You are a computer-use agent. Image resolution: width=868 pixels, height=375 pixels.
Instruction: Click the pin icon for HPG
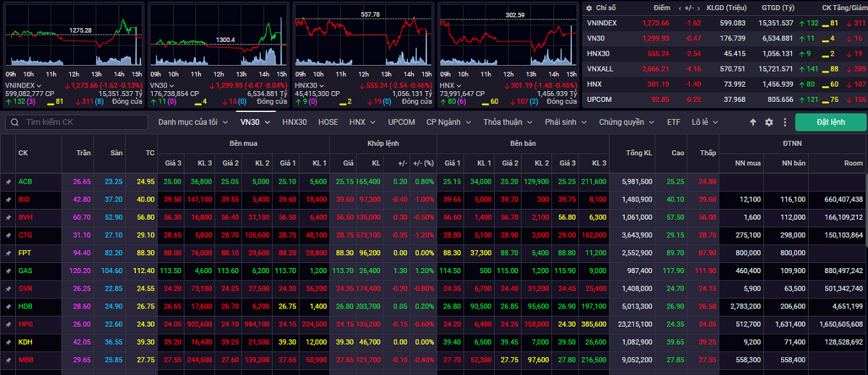pos(9,323)
